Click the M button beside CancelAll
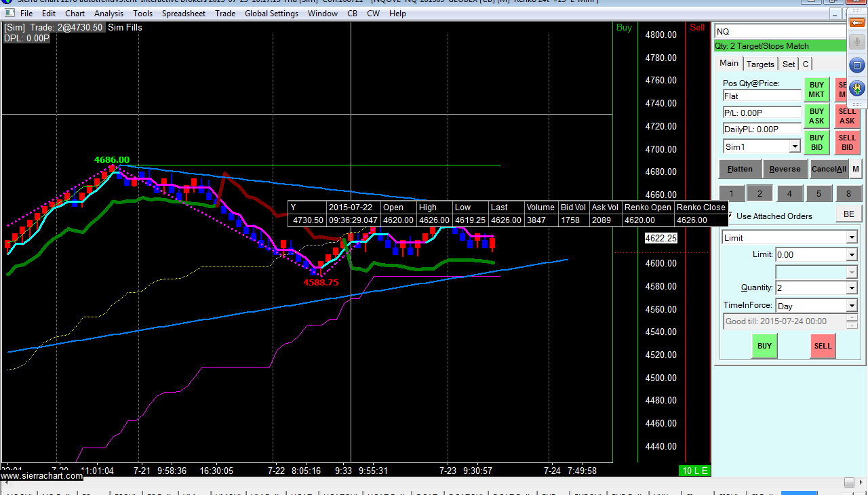 [856, 169]
